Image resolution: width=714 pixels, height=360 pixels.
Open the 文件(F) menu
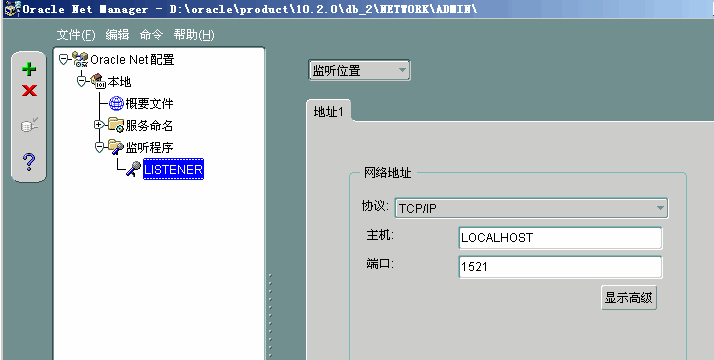pos(76,35)
